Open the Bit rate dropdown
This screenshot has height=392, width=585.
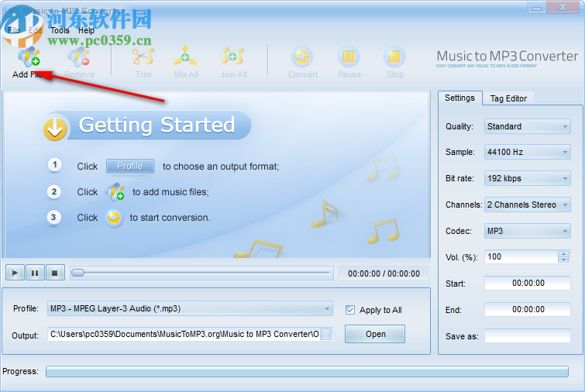[x=527, y=178]
